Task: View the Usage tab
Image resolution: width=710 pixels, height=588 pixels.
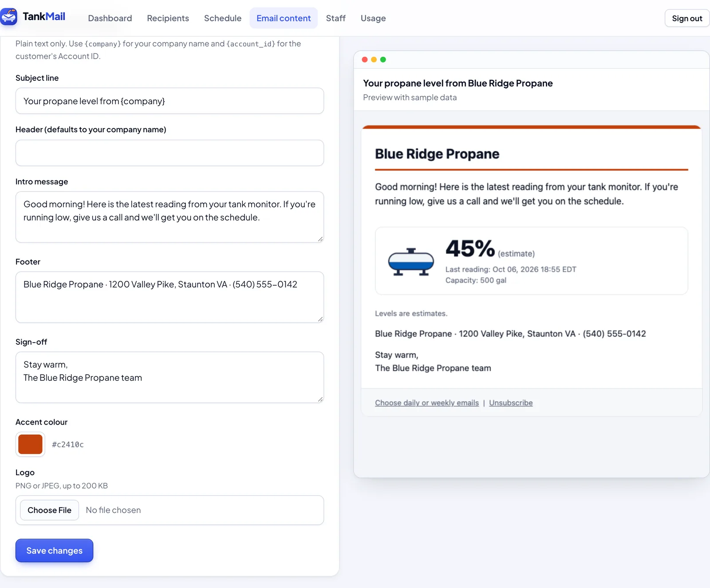Action: point(373,18)
